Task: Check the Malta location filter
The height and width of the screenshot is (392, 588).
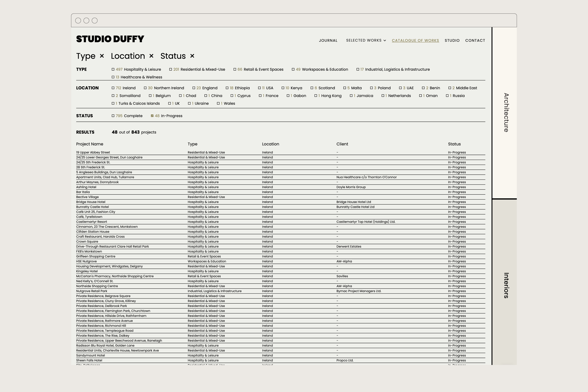Action: click(345, 88)
